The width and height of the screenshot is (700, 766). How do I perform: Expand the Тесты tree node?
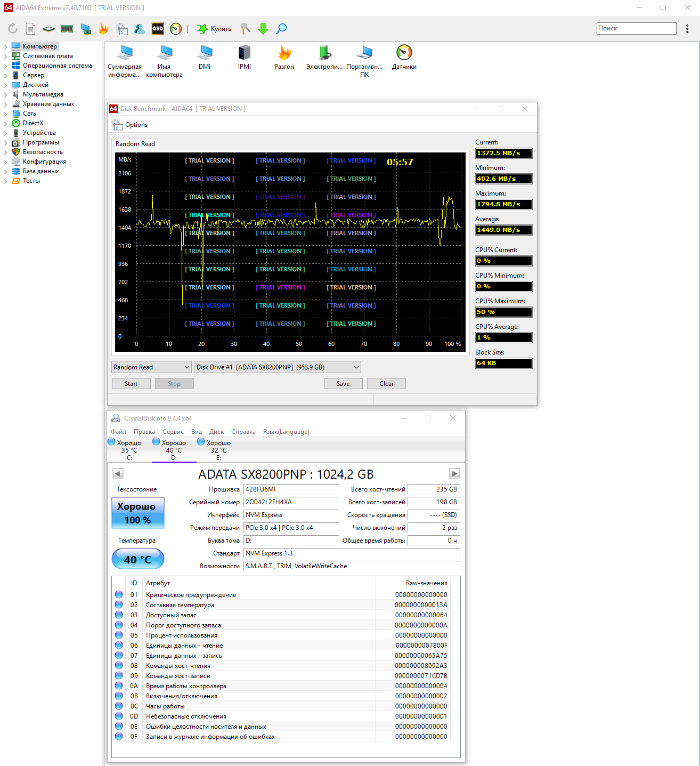[x=5, y=181]
